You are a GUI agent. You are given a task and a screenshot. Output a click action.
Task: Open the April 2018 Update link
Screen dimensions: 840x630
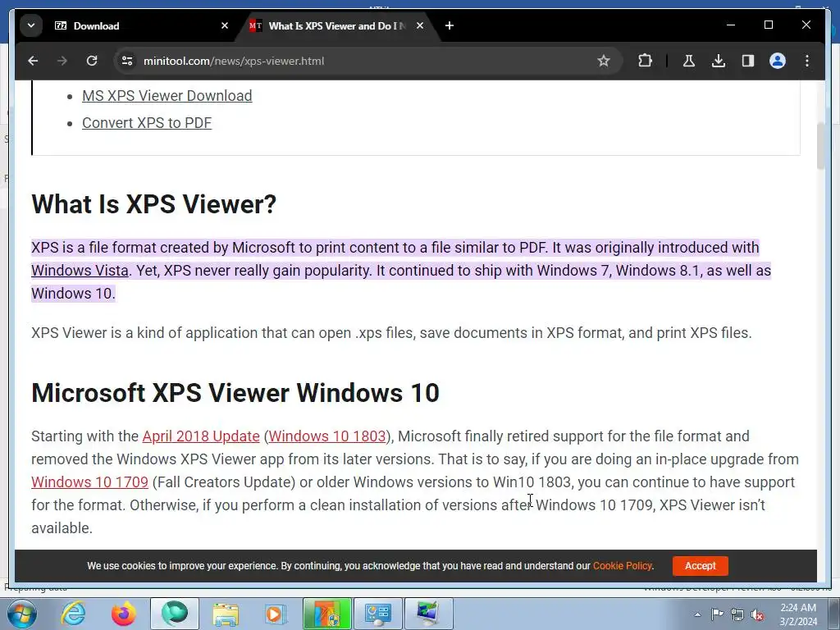point(201,436)
